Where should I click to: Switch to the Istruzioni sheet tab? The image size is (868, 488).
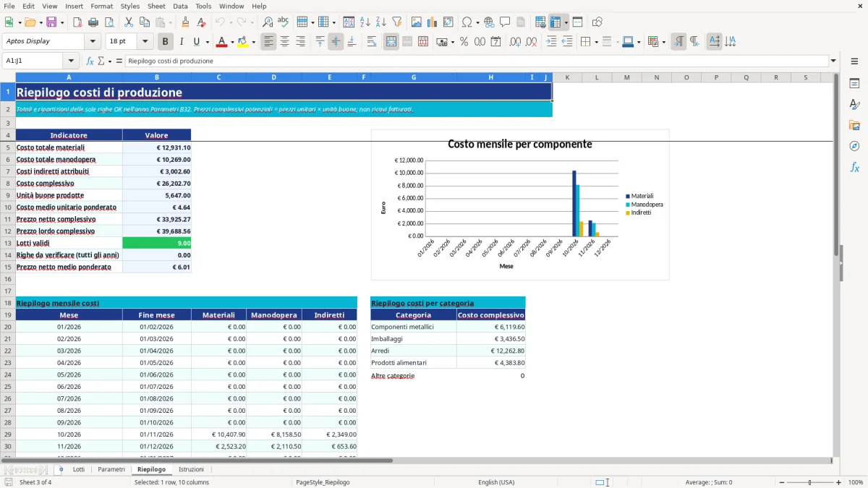click(x=191, y=469)
